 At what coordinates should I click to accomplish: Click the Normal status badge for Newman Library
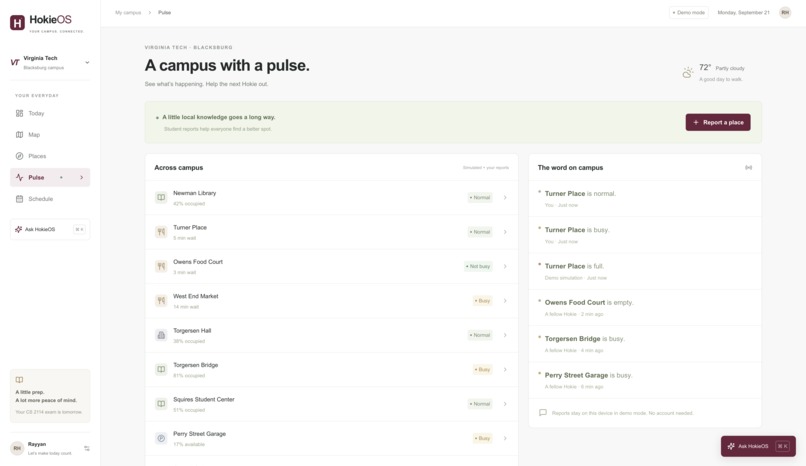(480, 197)
